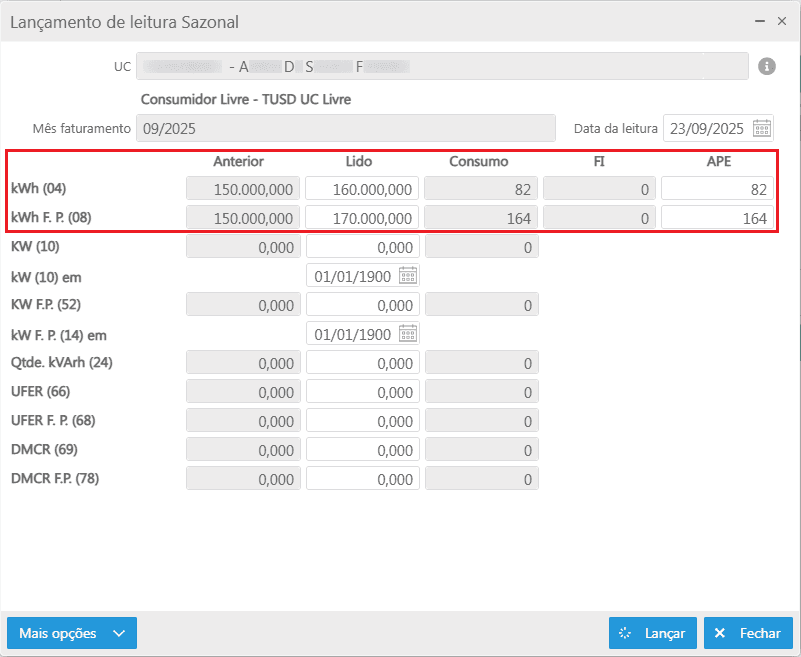This screenshot has width=801, height=657.
Task: Edit the Qtde. kVArh (24) Lido value
Action: point(362,363)
